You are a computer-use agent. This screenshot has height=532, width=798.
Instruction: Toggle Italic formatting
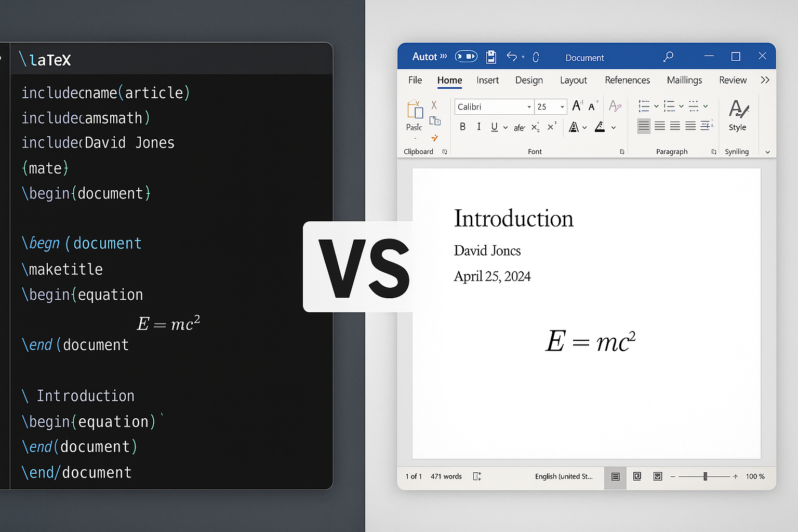coord(478,127)
